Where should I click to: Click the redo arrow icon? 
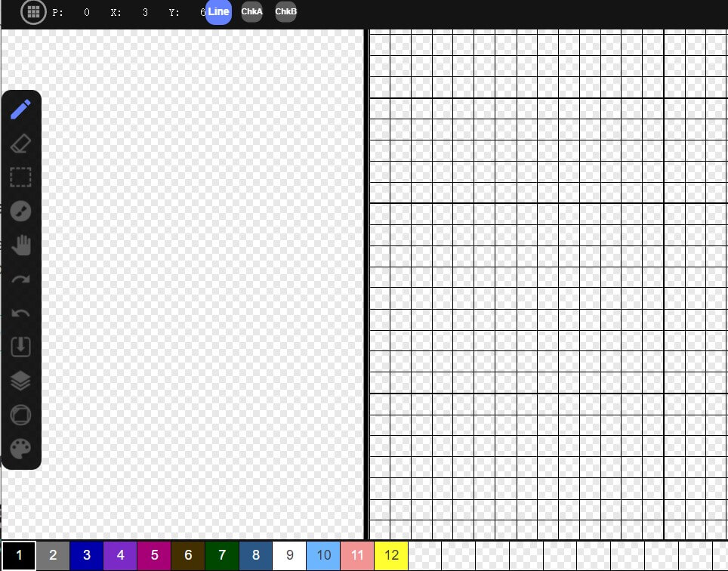(21, 279)
